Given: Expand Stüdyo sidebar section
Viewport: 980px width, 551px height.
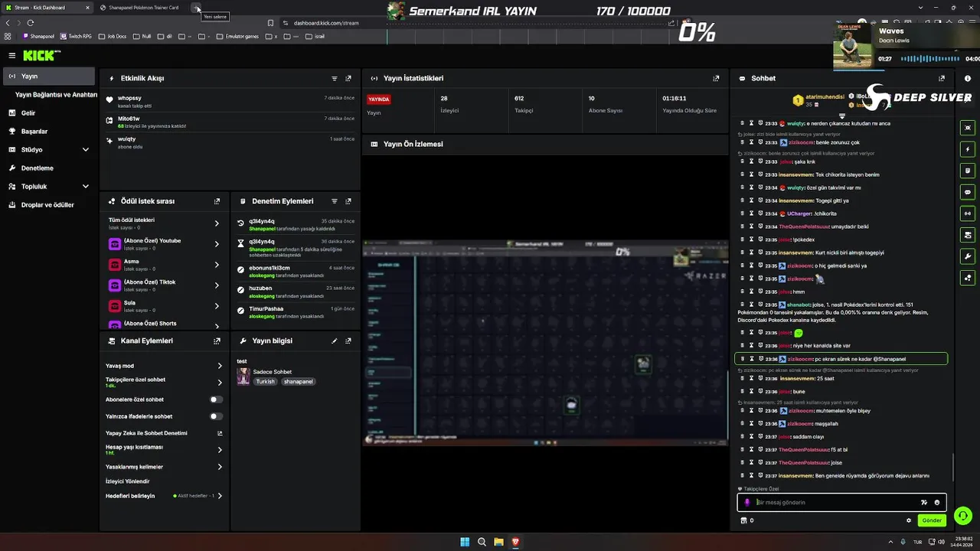Looking at the screenshot, I should pos(85,150).
